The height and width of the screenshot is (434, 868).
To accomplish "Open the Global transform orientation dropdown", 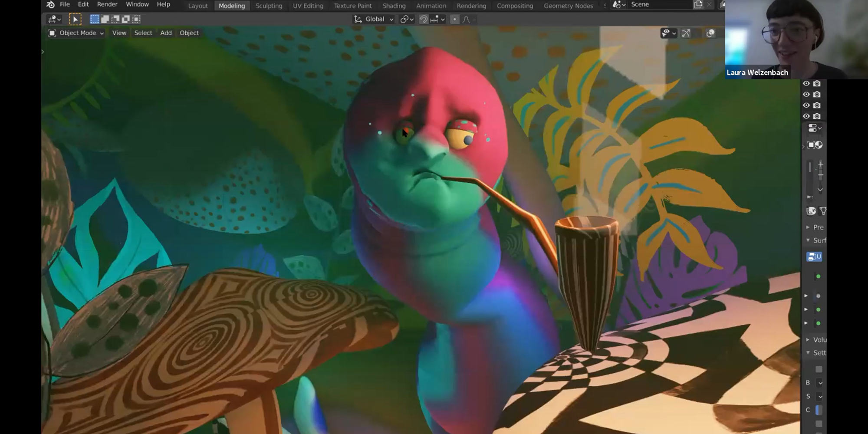I will pyautogui.click(x=374, y=19).
